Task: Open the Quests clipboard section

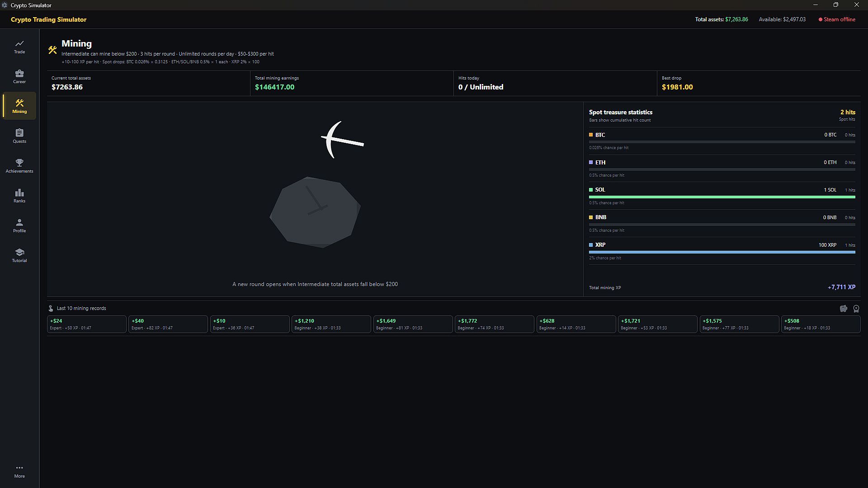Action: coord(19,136)
